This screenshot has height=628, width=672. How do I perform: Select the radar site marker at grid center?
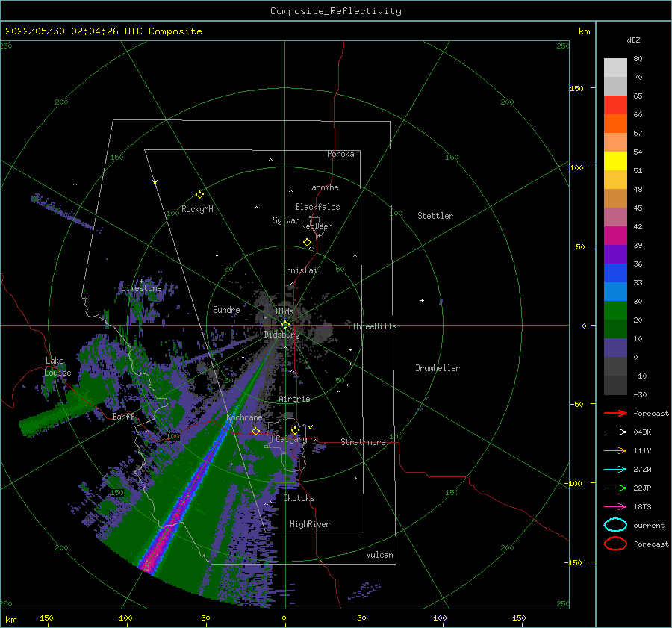(285, 325)
